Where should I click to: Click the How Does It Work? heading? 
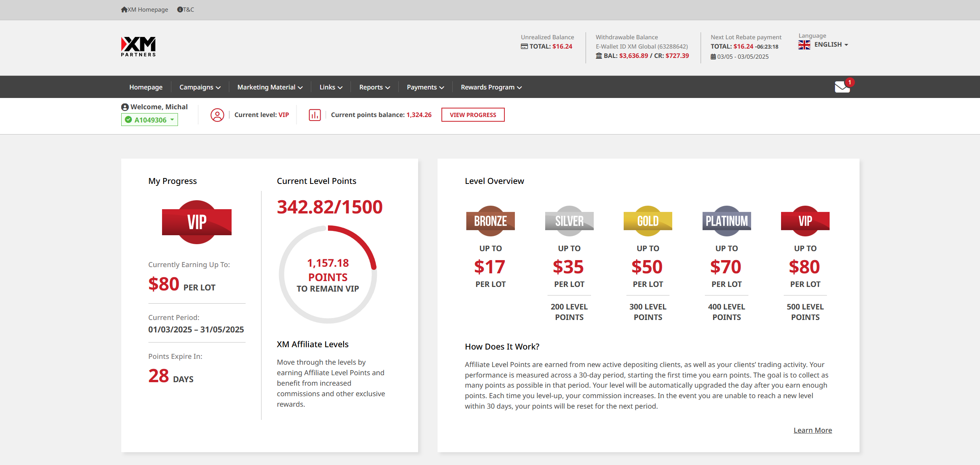click(502, 346)
